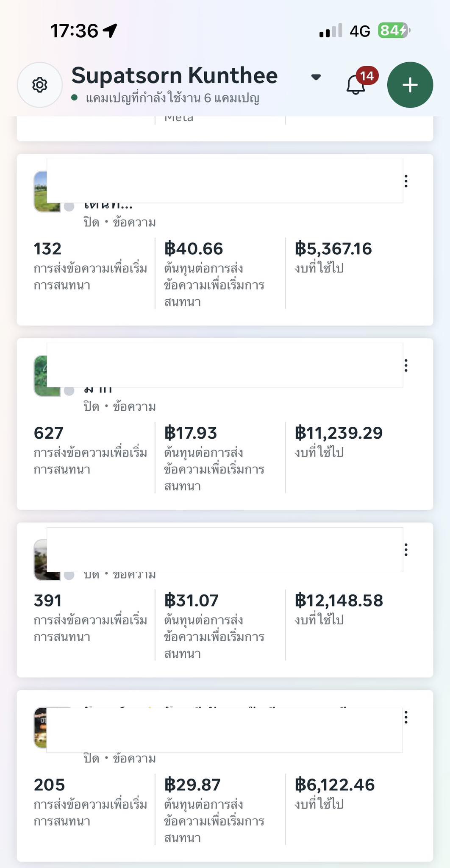
Task: Tap thumbnail of campaign with 391 conversations
Action: (x=41, y=560)
